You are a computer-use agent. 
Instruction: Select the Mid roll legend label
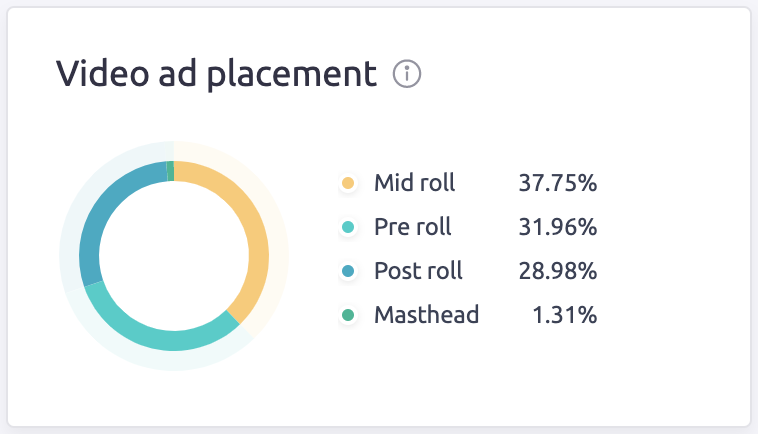click(x=414, y=183)
